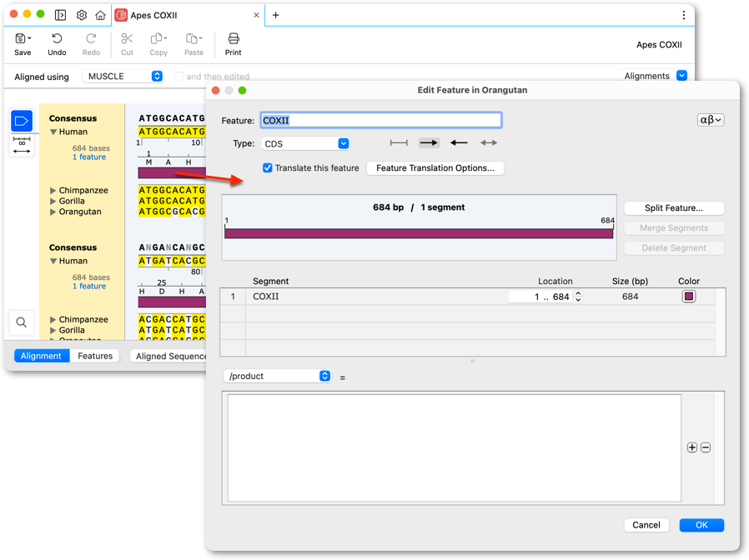Switch to the Features tab
The width and height of the screenshot is (749, 560).
point(95,356)
